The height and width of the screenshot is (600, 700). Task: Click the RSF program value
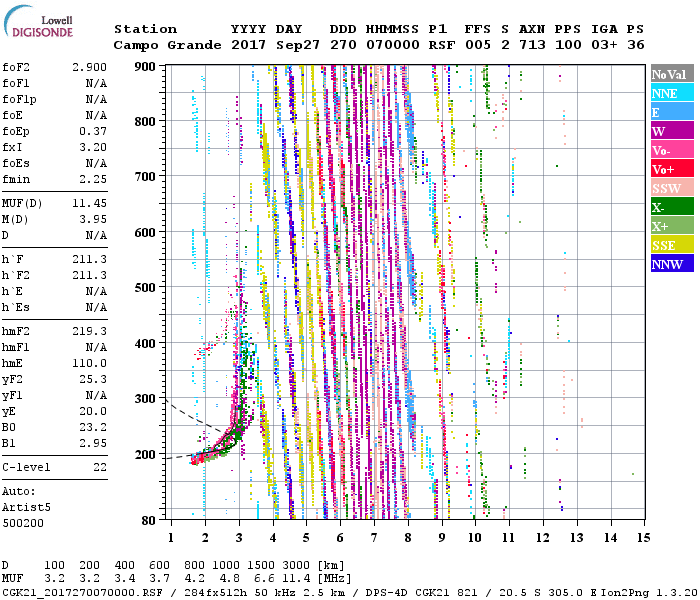pyautogui.click(x=442, y=45)
